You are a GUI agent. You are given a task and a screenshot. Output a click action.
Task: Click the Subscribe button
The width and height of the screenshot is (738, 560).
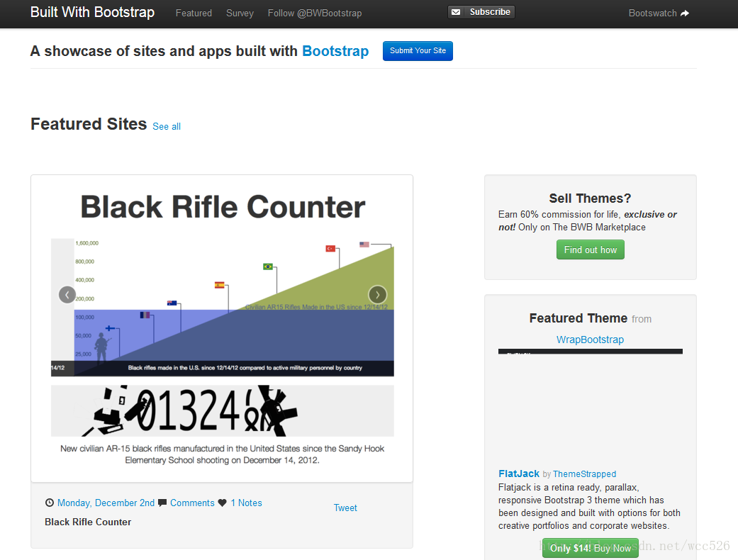(481, 12)
